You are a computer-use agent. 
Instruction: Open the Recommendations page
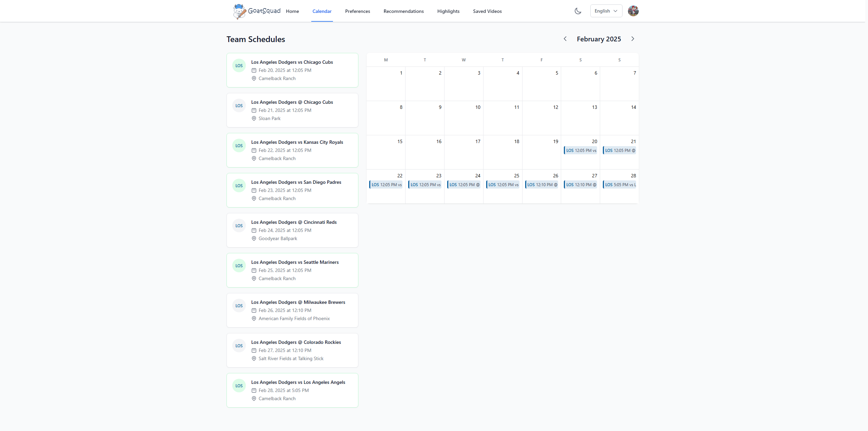point(403,11)
